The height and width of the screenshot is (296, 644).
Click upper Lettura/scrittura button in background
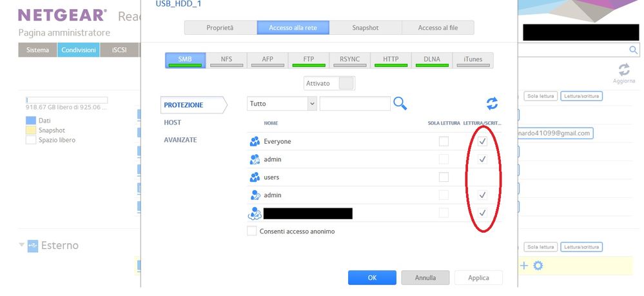(581, 96)
